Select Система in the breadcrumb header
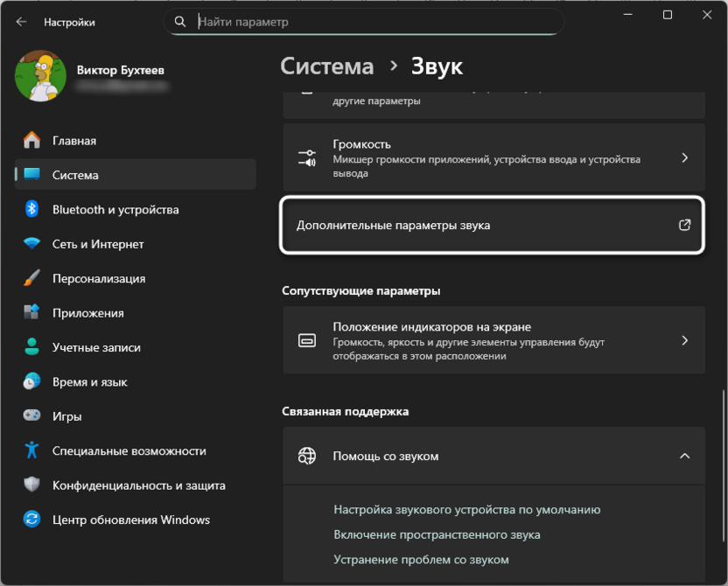 click(326, 66)
